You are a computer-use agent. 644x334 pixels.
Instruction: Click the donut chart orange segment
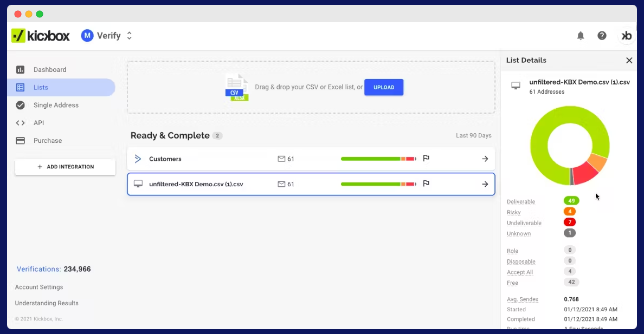(x=597, y=161)
